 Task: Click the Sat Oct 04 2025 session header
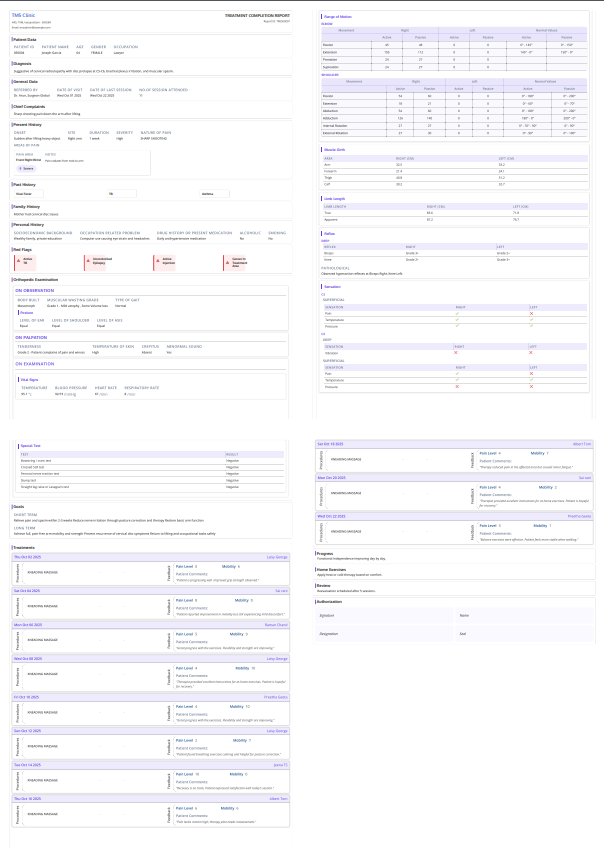pos(151,591)
